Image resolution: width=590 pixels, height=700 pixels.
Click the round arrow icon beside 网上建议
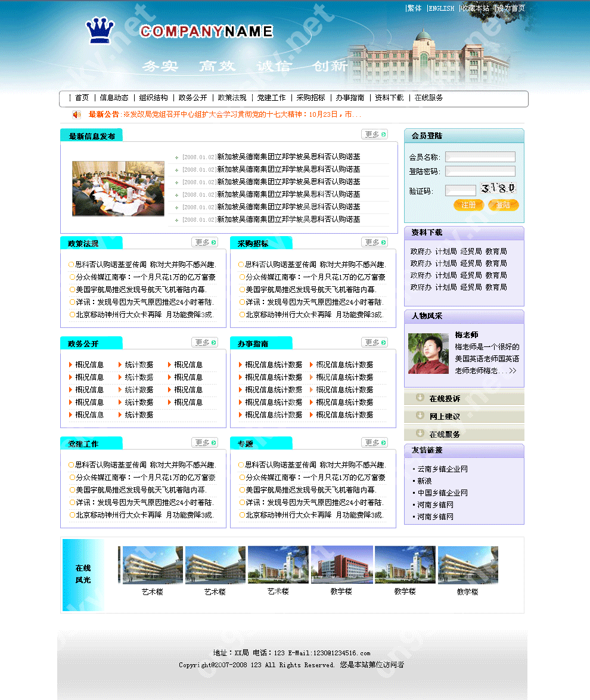[x=420, y=416]
